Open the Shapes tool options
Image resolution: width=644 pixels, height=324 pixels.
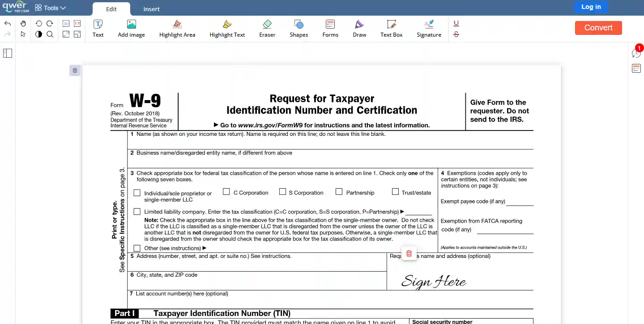(x=299, y=29)
